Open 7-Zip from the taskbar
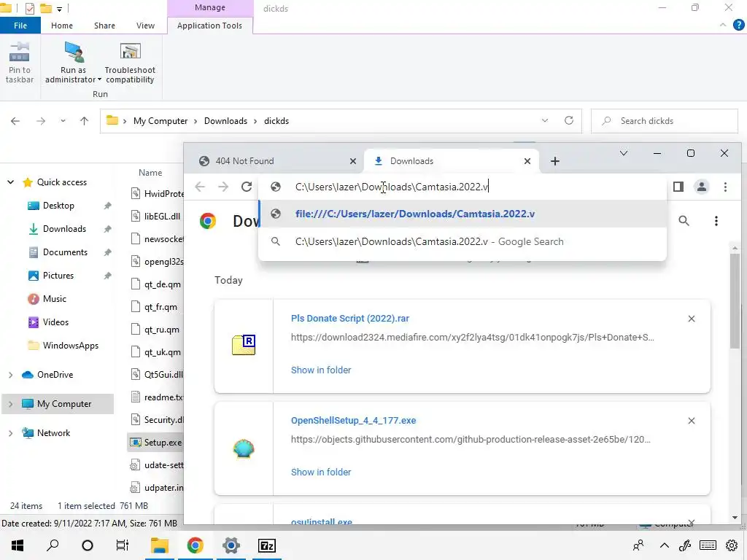This screenshot has width=747, height=560. [x=266, y=545]
